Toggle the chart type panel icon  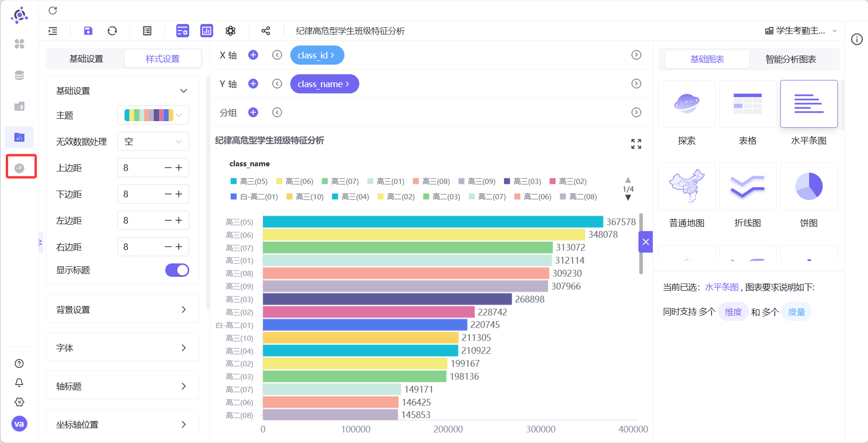(x=206, y=31)
